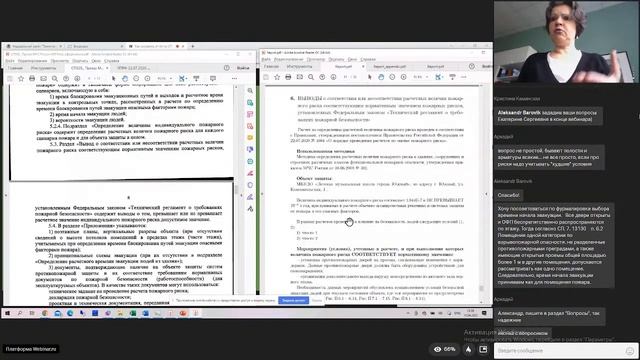This screenshot has height=360, width=640.
Task: Collapse tools pane arrow beside left document
Action: pos(241,195)
